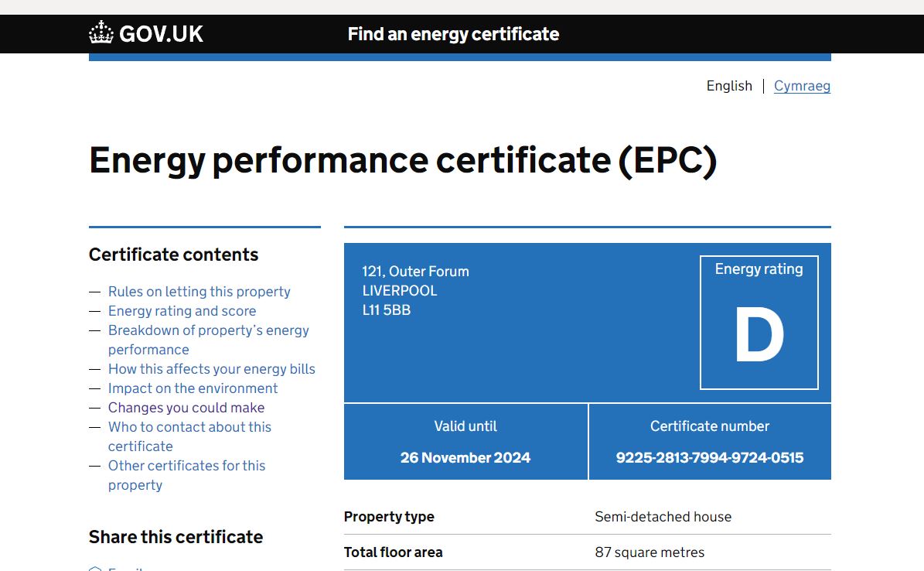Image resolution: width=924 pixels, height=571 pixels.
Task: Click the GOV.UK crown logo
Action: pyautogui.click(x=99, y=33)
